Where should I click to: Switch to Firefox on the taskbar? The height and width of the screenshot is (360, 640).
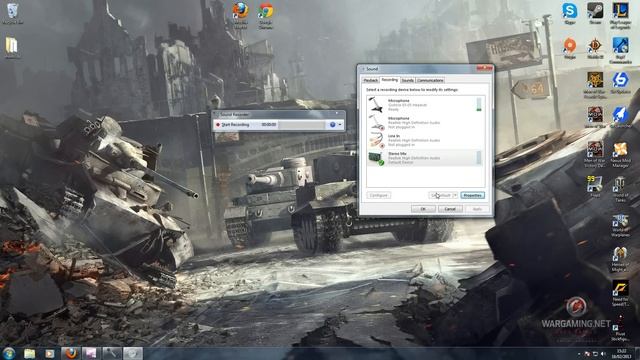click(71, 353)
